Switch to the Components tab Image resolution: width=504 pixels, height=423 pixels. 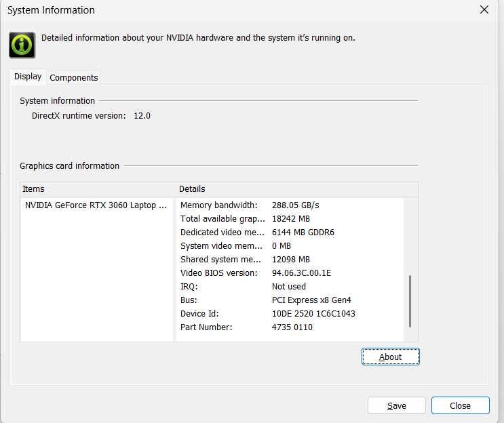tap(74, 77)
